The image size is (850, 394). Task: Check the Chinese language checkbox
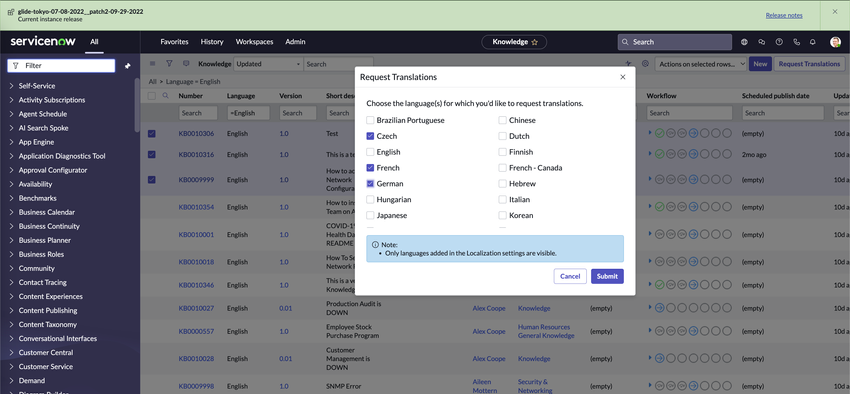click(503, 120)
